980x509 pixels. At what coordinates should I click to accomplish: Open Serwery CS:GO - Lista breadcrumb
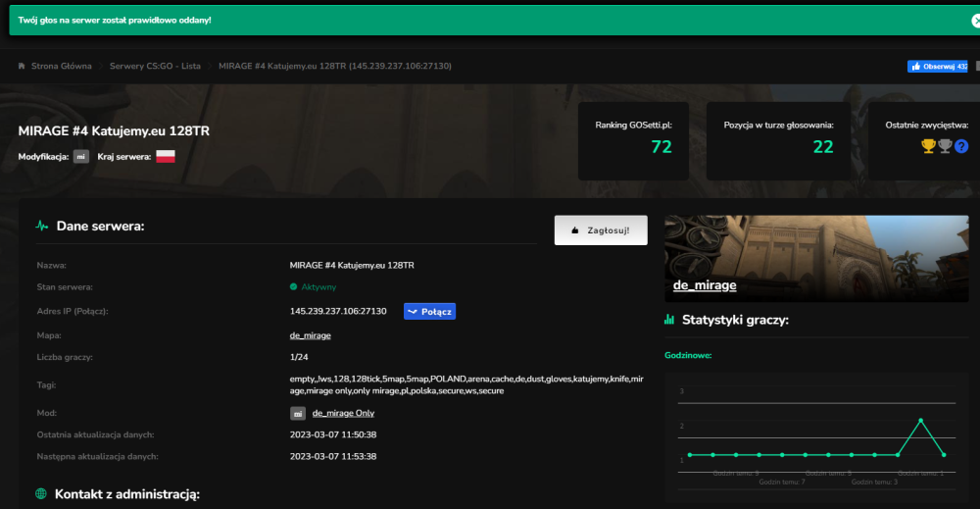point(155,66)
